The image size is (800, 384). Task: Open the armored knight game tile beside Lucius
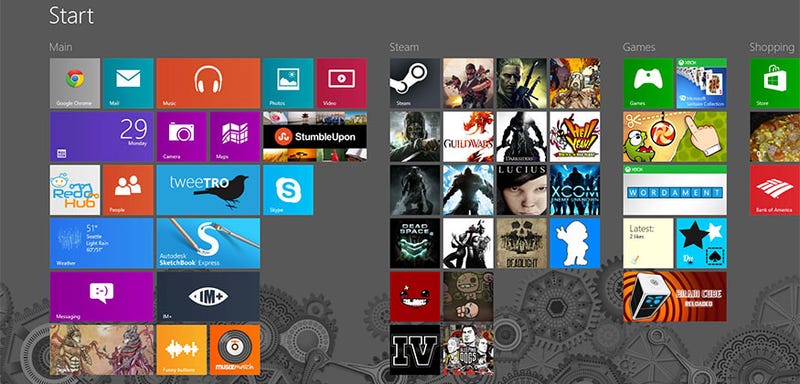[468, 190]
